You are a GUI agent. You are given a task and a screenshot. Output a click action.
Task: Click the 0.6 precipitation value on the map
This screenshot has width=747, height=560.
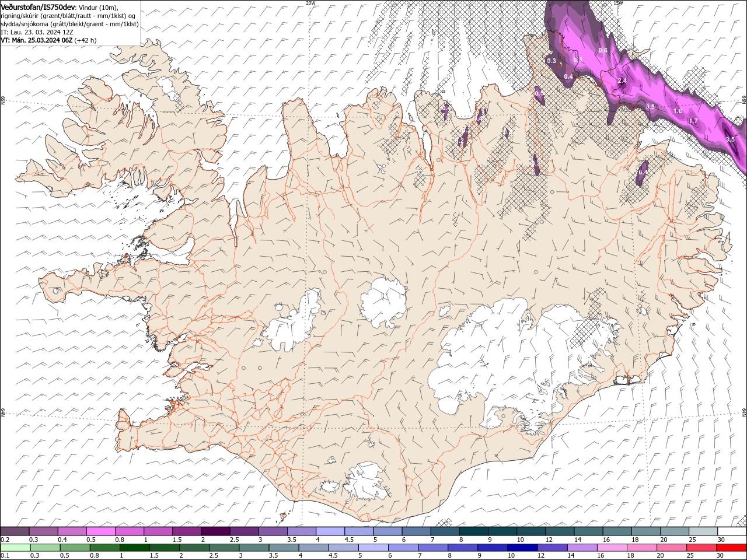(603, 50)
